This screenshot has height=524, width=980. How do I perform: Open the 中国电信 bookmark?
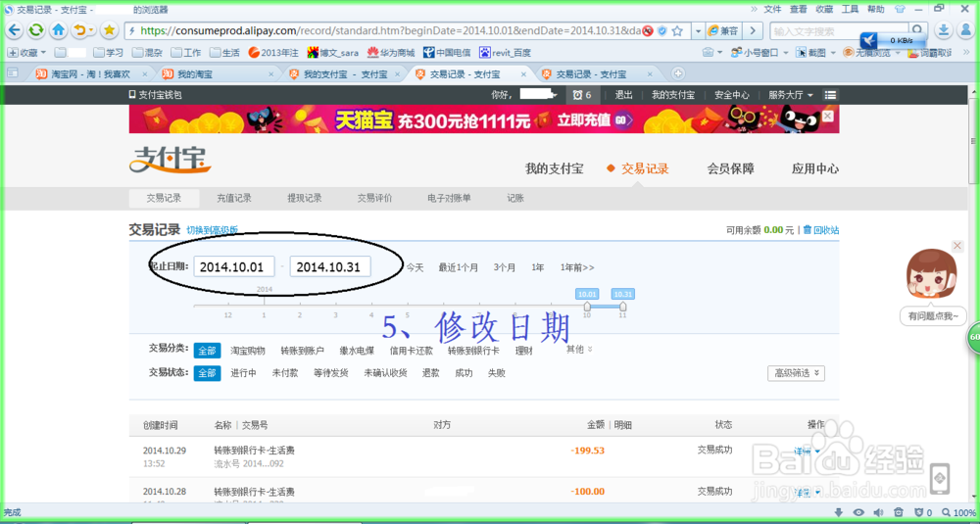[x=447, y=53]
